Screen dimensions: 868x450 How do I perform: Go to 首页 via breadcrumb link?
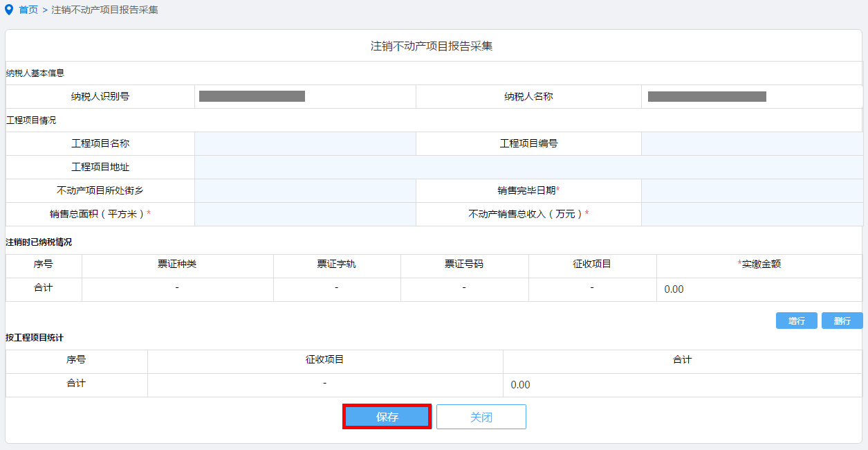pyautogui.click(x=28, y=10)
